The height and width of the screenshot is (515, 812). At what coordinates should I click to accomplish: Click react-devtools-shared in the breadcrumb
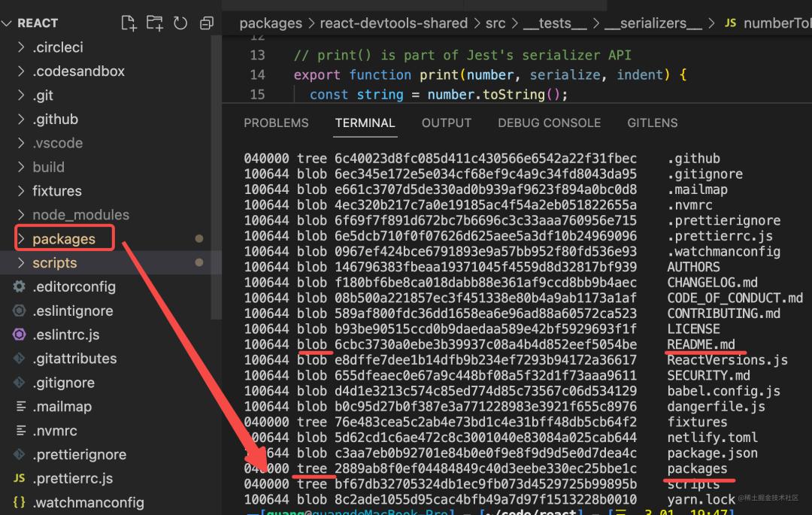(393, 23)
